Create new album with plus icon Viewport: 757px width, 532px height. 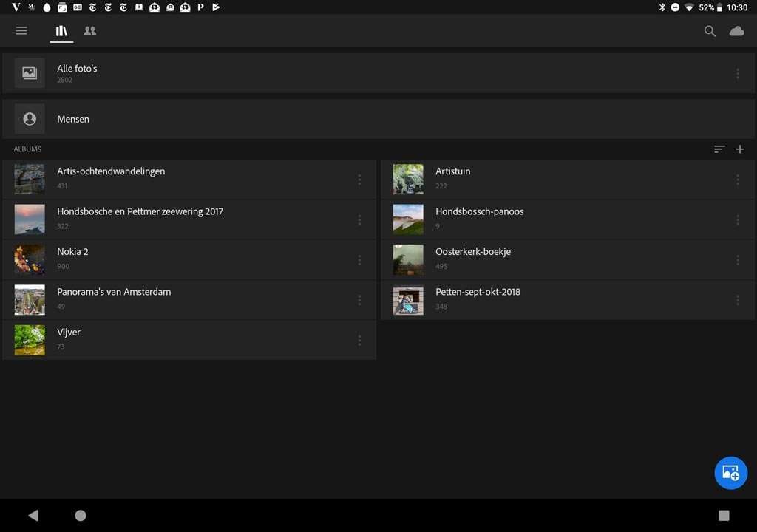(740, 149)
